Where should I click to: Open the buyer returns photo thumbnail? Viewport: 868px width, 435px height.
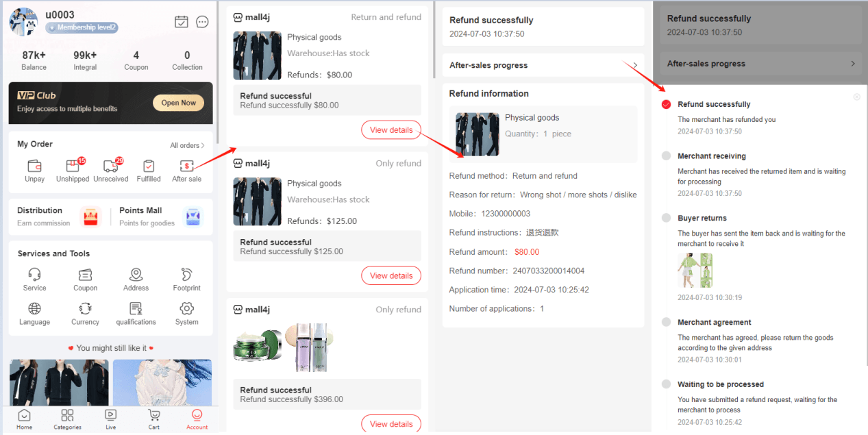pyautogui.click(x=695, y=271)
